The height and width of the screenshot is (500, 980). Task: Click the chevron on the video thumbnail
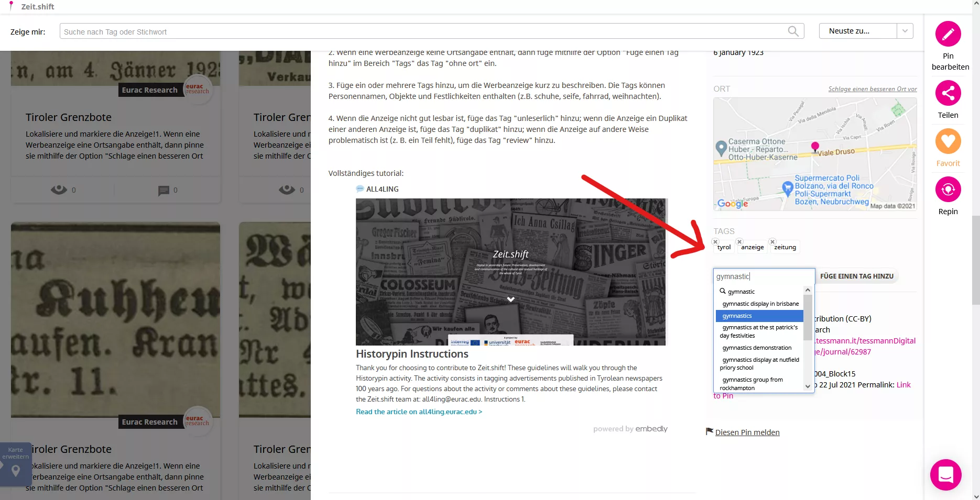[511, 299]
